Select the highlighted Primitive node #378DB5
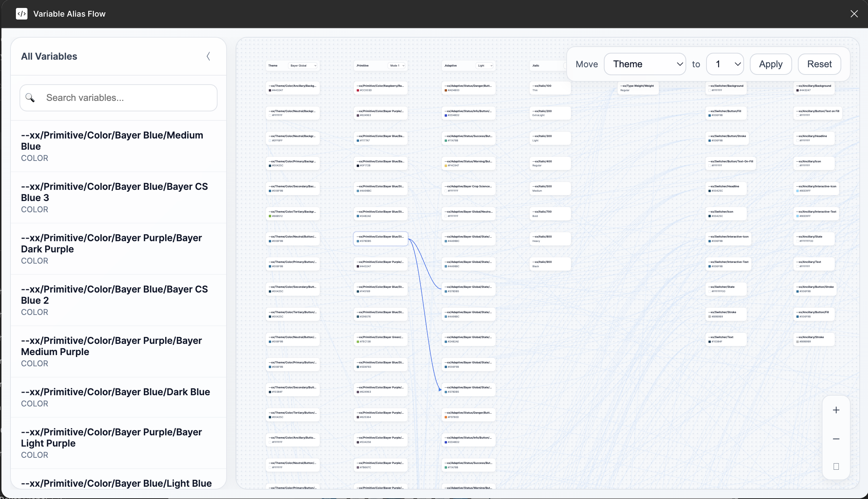Screen dimensions: 868x499 click(381, 239)
